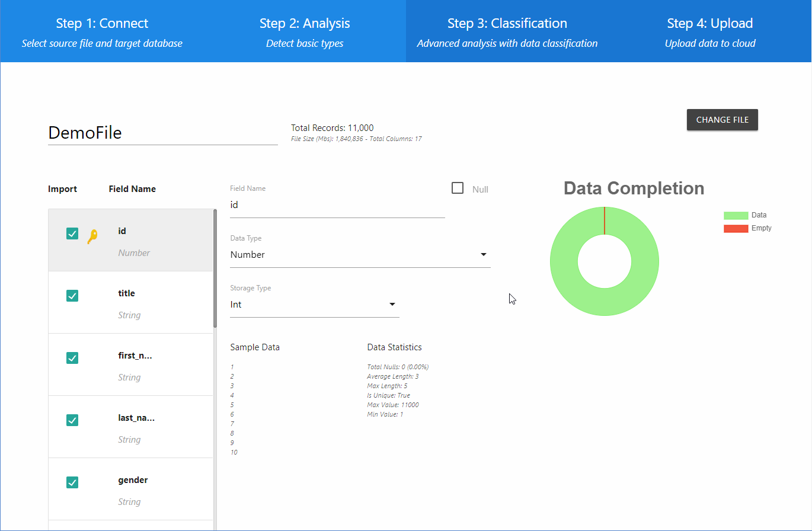Open the Data Type dropdown
The height and width of the screenshot is (531, 812).
[360, 255]
